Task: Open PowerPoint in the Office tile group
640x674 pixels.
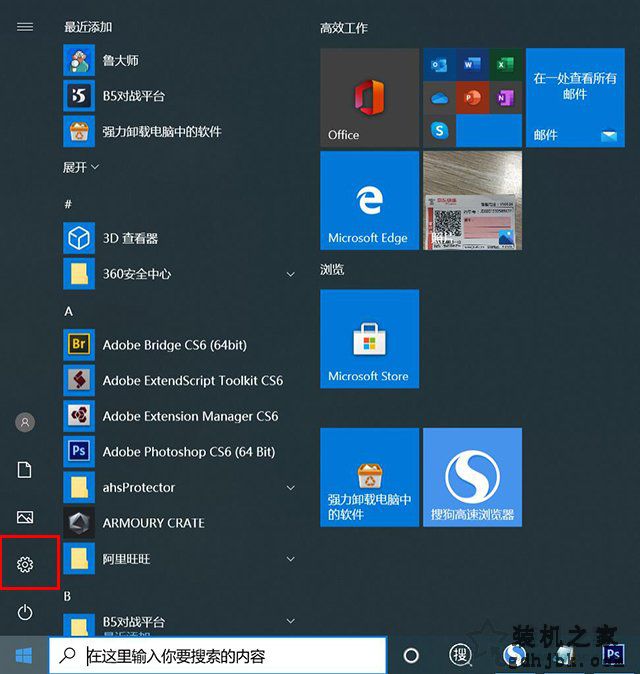Action: point(472,98)
